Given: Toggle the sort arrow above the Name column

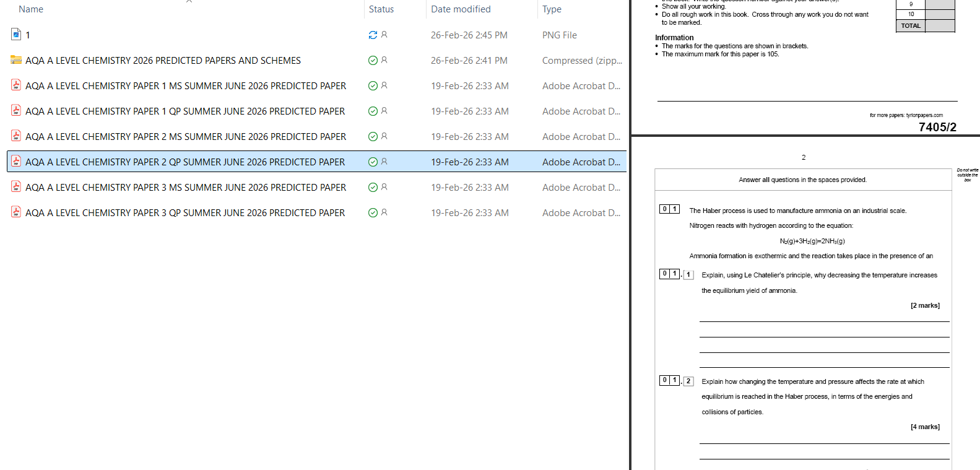Looking at the screenshot, I should coord(189,1).
